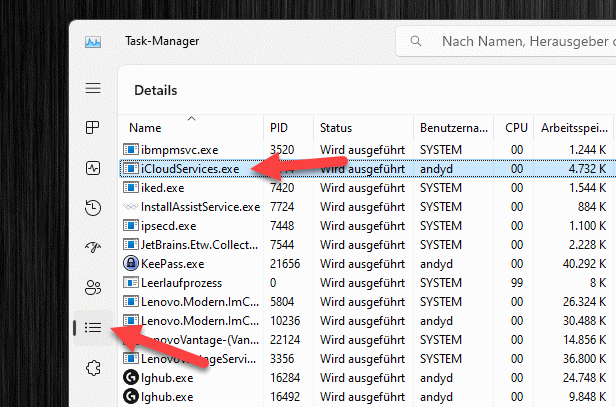Click CPU value 99 of Leerlaufprozess
Viewport: 616px width, 407px height.
click(x=517, y=283)
